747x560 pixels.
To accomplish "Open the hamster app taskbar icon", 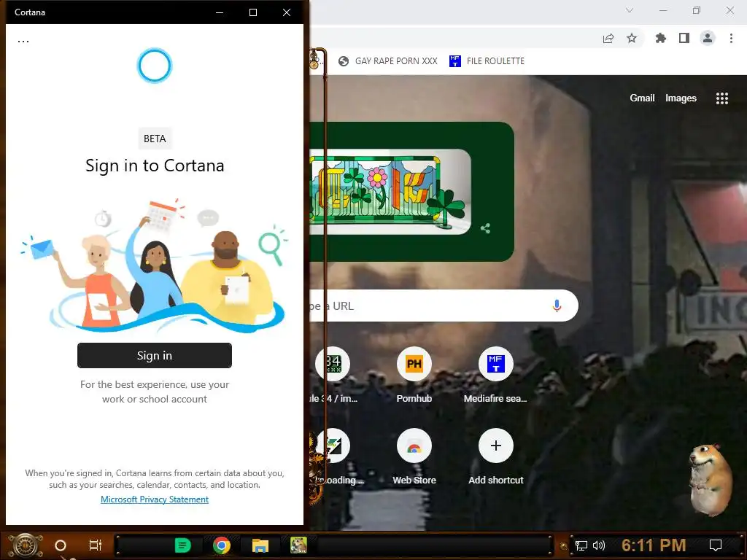I will 298,545.
